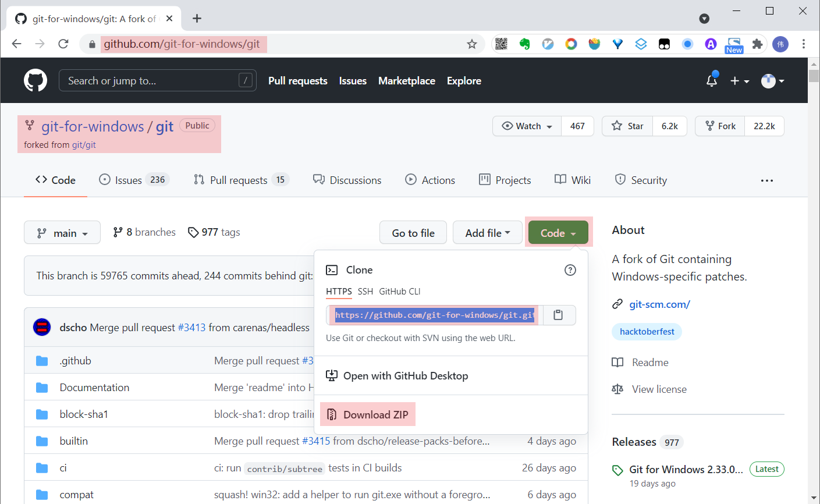Screen dimensions: 820x504
Task: Click the browser address bar
Action: [x=282, y=44]
